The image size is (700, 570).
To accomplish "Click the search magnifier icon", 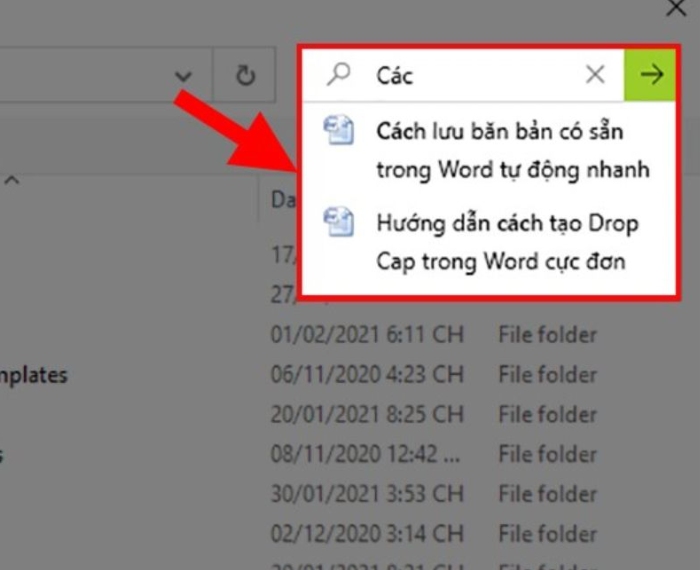I will [x=339, y=74].
